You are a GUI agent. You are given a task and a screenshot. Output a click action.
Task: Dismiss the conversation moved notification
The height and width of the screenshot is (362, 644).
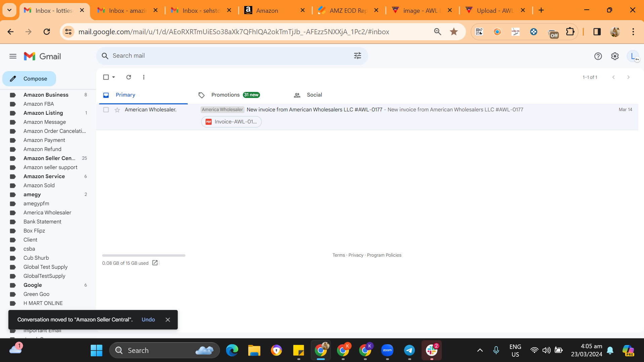[168, 320]
